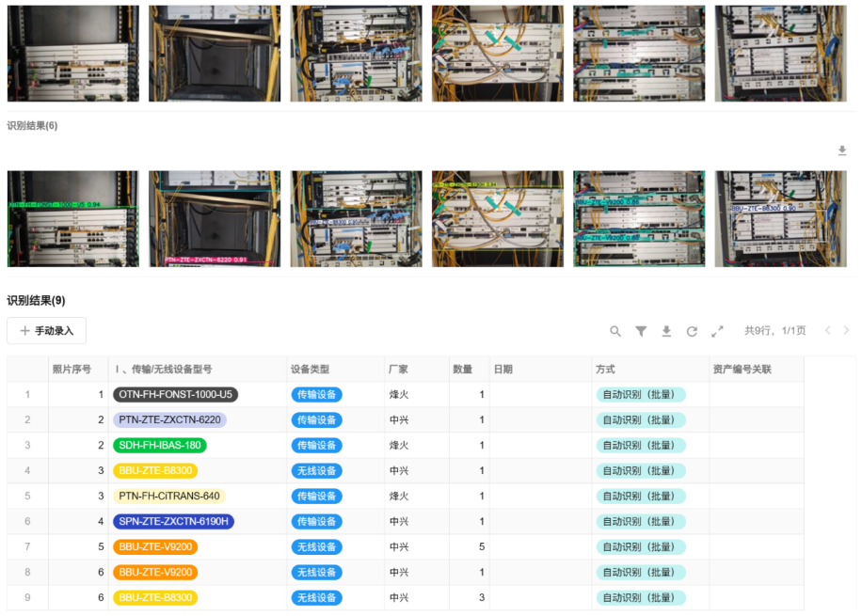
Task: Open the table filter funnel icon
Action: tap(641, 331)
